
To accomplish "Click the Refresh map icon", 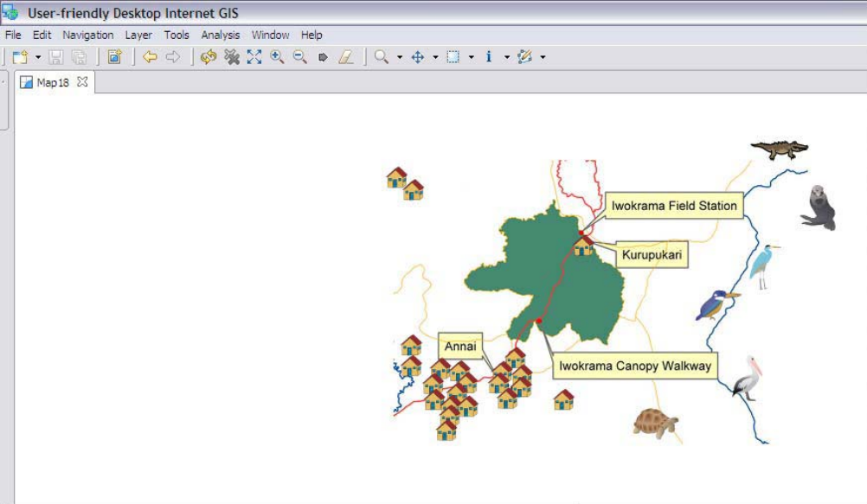I will click(208, 57).
